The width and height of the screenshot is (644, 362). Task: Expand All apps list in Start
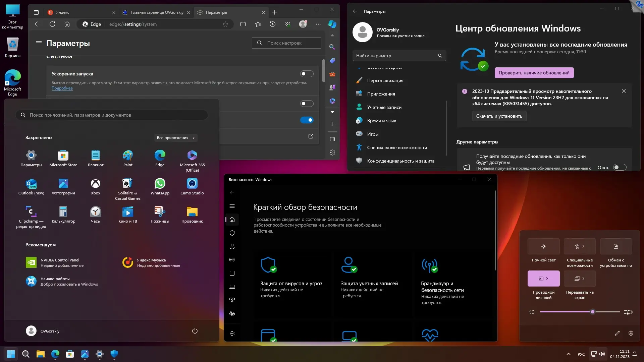coord(175,138)
